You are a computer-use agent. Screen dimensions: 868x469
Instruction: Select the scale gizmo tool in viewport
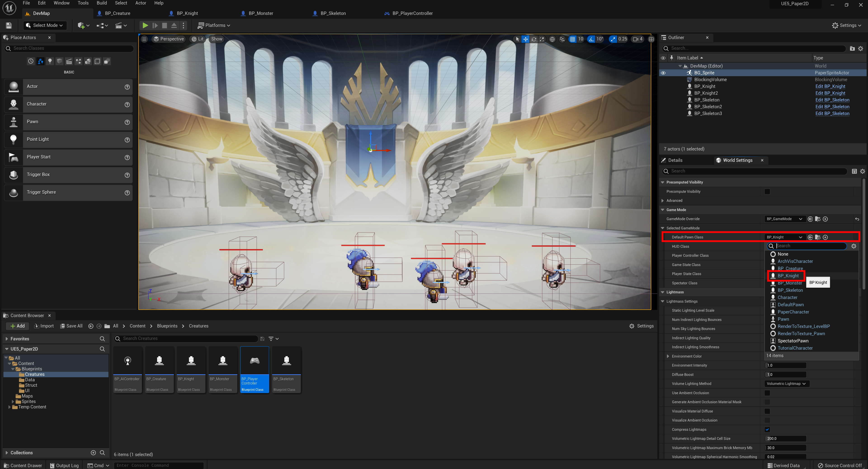coord(542,39)
